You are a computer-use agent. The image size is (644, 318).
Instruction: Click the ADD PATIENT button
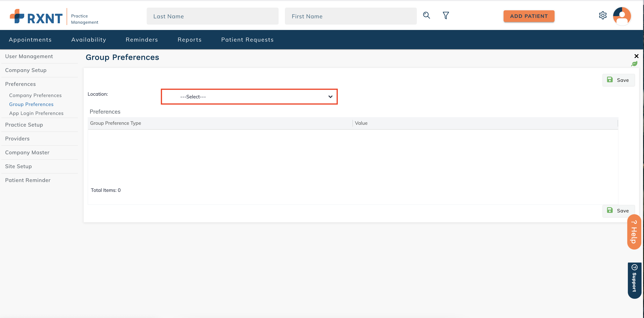[x=529, y=16]
